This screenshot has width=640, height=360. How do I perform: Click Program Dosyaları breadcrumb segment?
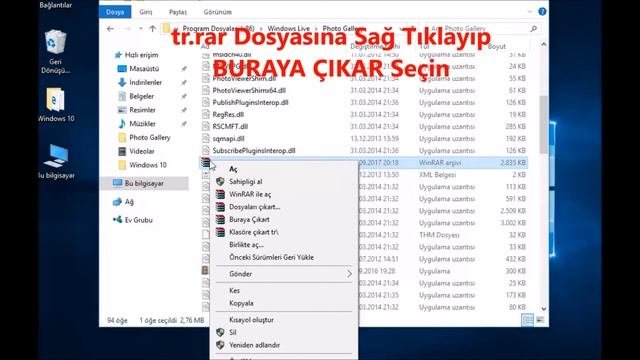tap(218, 29)
